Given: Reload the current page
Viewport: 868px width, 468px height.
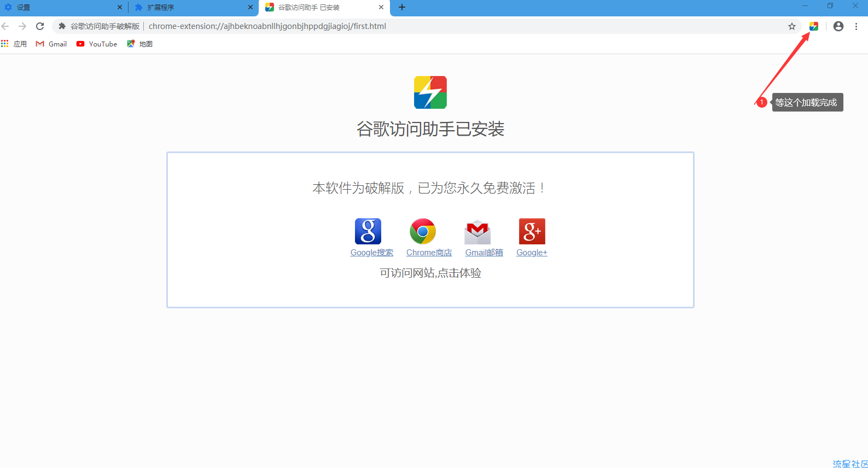Looking at the screenshot, I should [x=40, y=26].
